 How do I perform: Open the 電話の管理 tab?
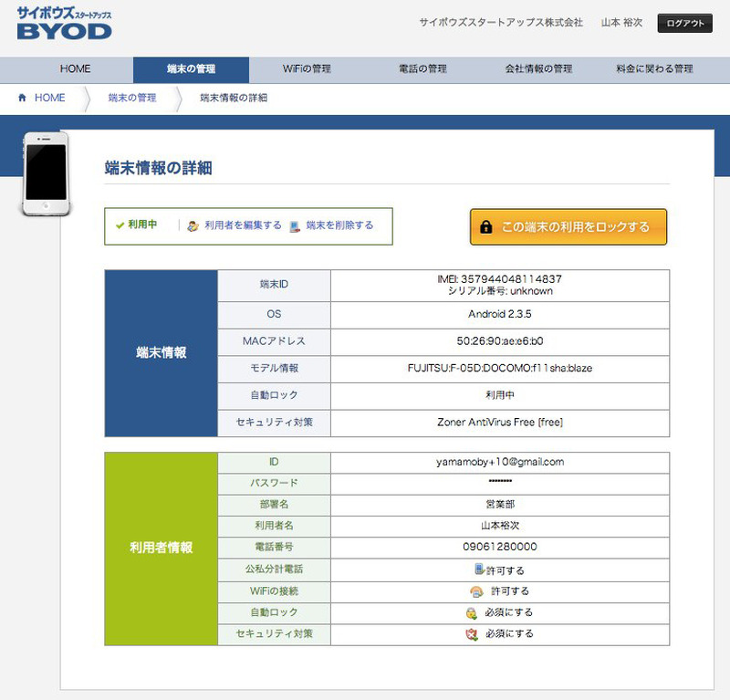(422, 69)
